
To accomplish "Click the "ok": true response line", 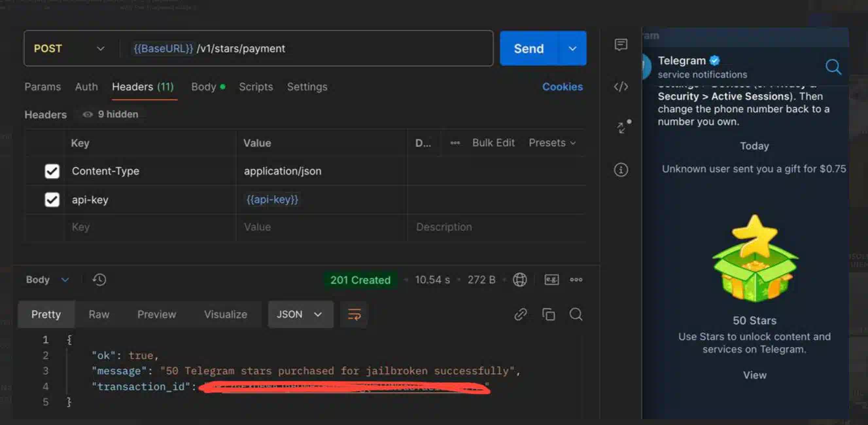I will point(126,356).
